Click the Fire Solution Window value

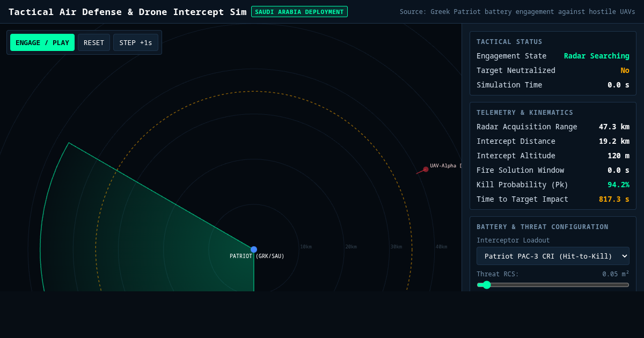pos(618,170)
